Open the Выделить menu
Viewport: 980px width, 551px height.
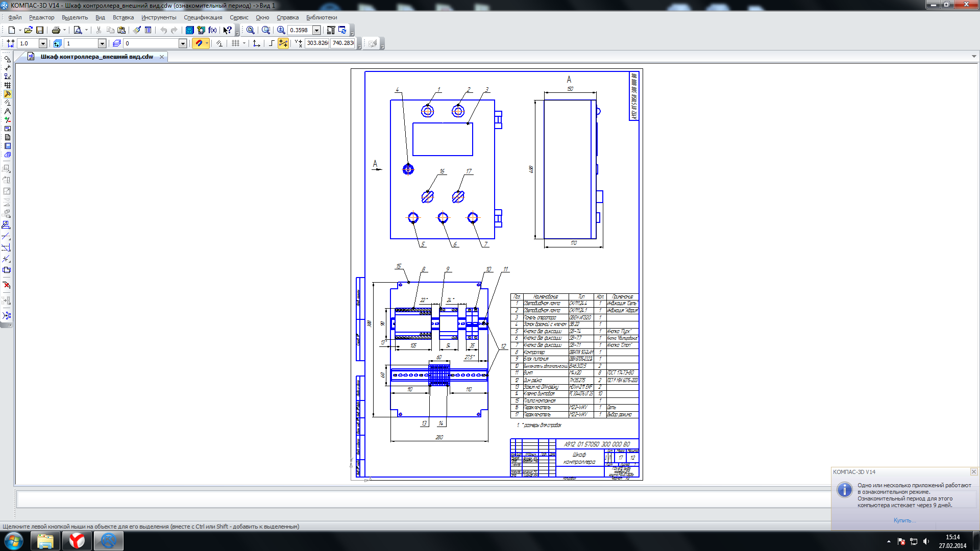(x=75, y=17)
